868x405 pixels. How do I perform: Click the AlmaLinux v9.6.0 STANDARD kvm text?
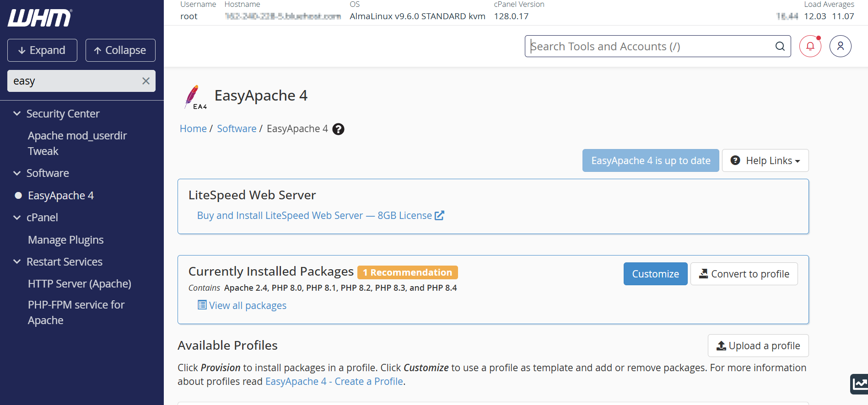[417, 16]
